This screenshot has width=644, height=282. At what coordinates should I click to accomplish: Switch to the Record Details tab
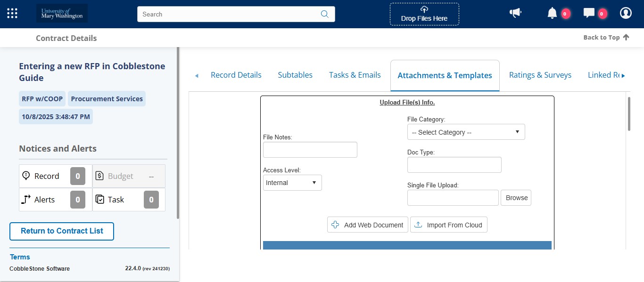[x=236, y=75]
